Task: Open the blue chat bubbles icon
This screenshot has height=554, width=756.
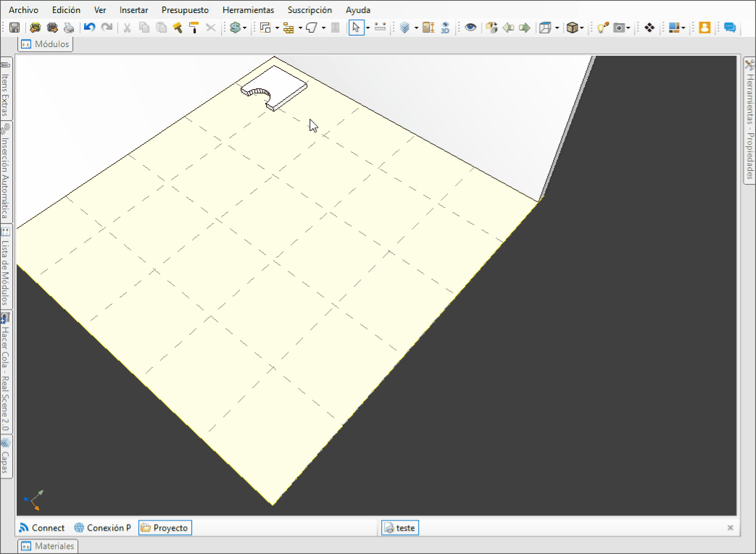Action: (x=730, y=28)
